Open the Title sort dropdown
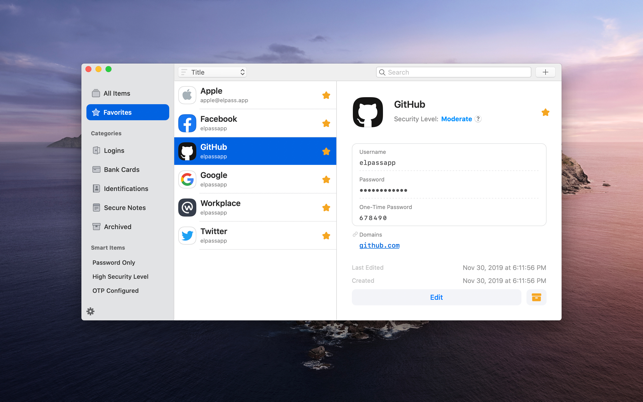Viewport: 643px width, 402px height. (x=212, y=72)
